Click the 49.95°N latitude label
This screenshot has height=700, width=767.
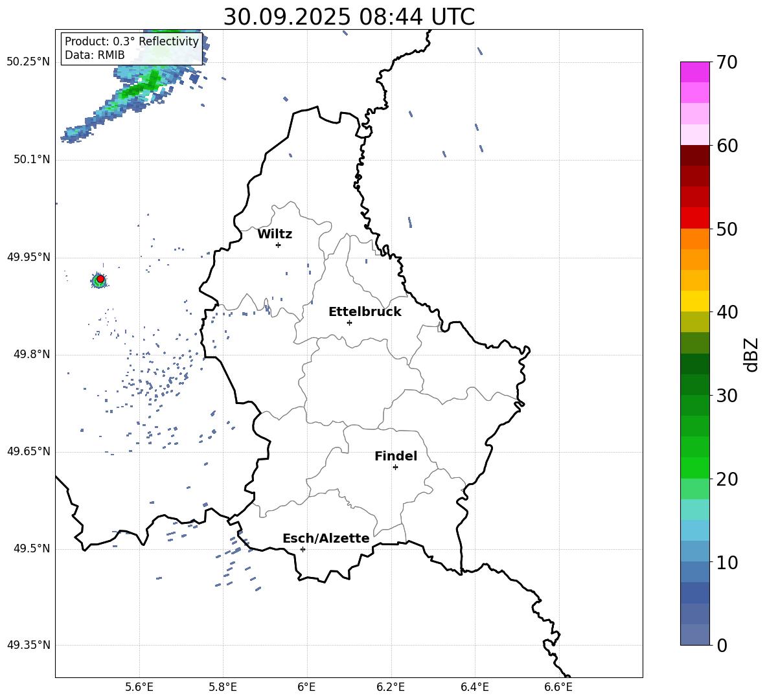click(x=28, y=257)
